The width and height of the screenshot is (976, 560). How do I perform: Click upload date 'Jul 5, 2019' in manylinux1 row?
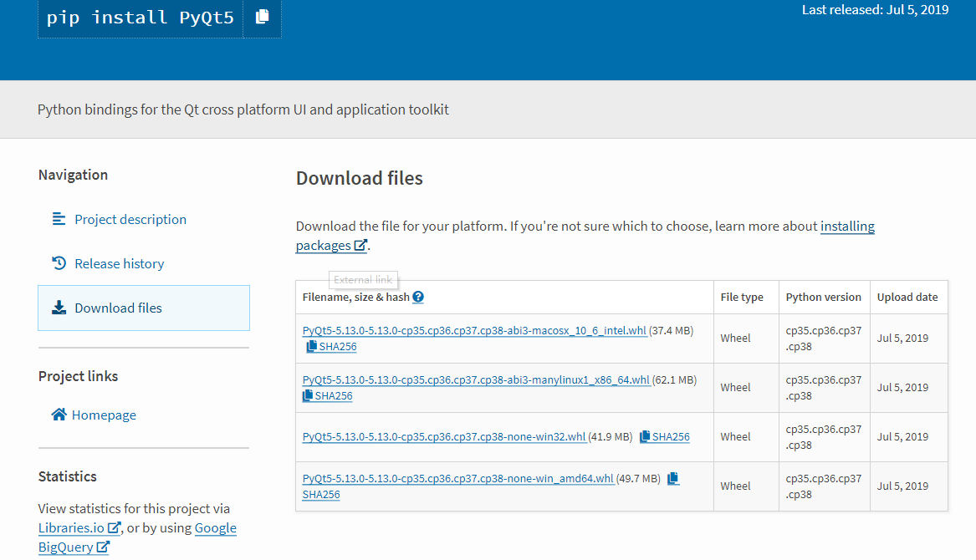coord(902,387)
